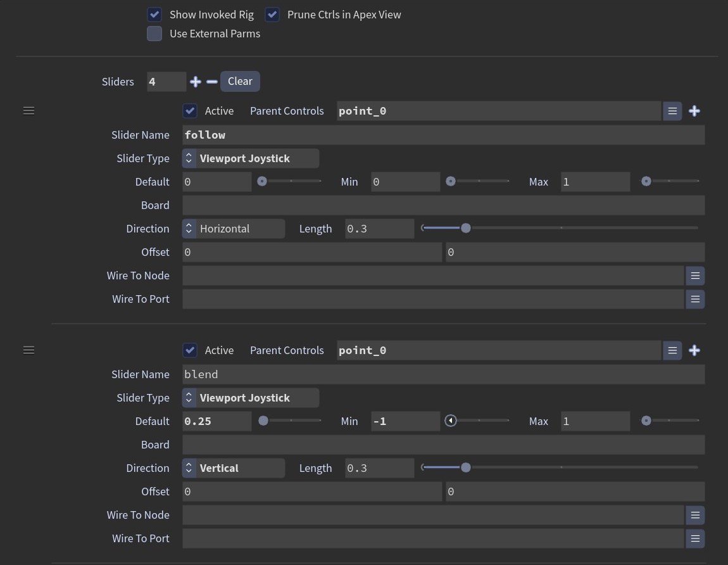Click Slider Name field containing follow
Viewport: 728px width, 565px height.
point(443,135)
